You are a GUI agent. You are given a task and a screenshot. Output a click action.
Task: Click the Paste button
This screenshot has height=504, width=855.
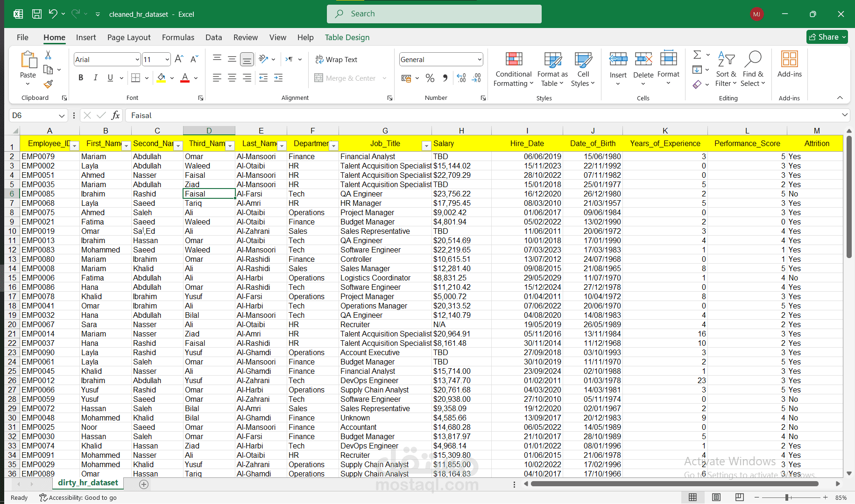[28, 68]
